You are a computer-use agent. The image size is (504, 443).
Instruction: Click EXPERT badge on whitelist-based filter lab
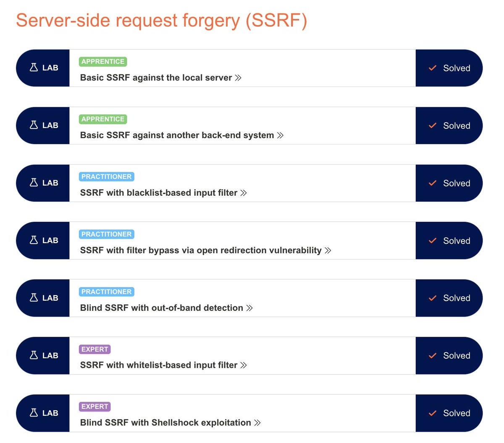(x=95, y=349)
